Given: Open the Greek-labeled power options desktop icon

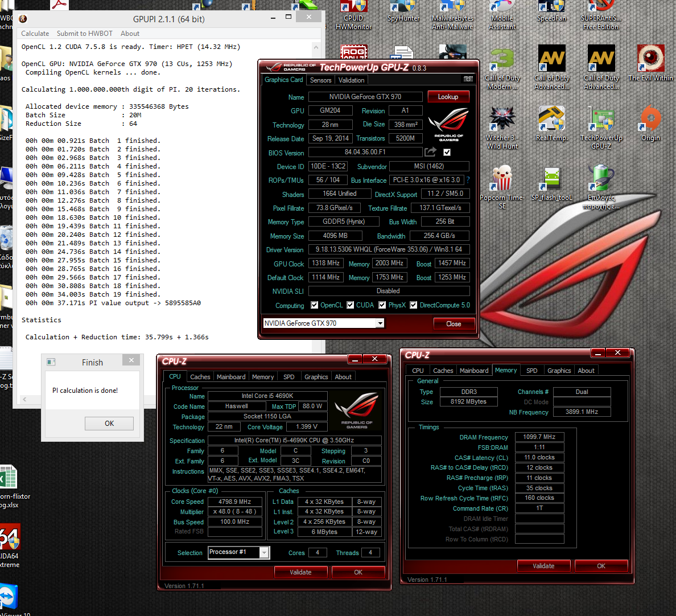Looking at the screenshot, I should pyautogui.click(x=601, y=187).
